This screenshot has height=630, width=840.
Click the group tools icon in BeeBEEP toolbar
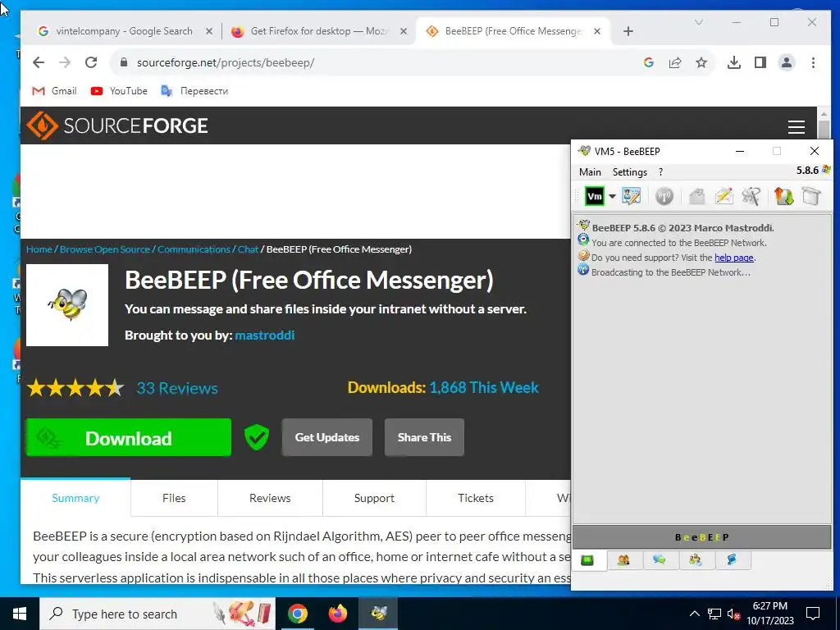tap(751, 197)
